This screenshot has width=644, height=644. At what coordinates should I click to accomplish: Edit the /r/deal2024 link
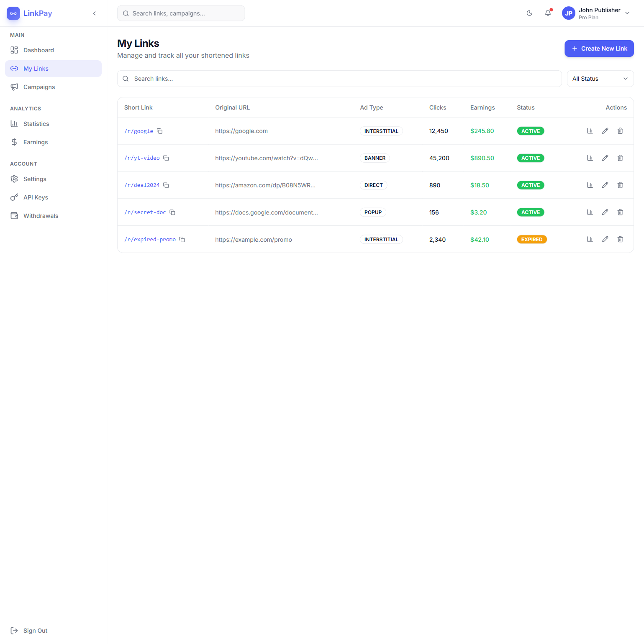point(605,185)
